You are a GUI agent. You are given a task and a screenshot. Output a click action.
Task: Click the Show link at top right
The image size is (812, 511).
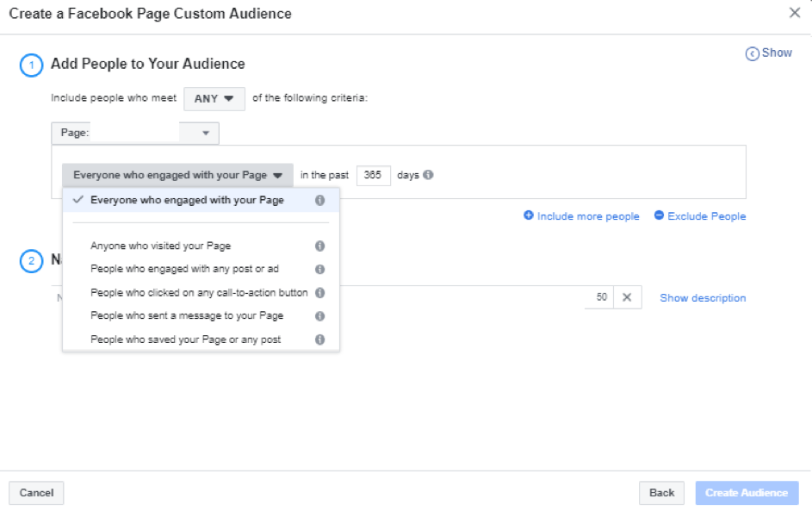pos(777,53)
